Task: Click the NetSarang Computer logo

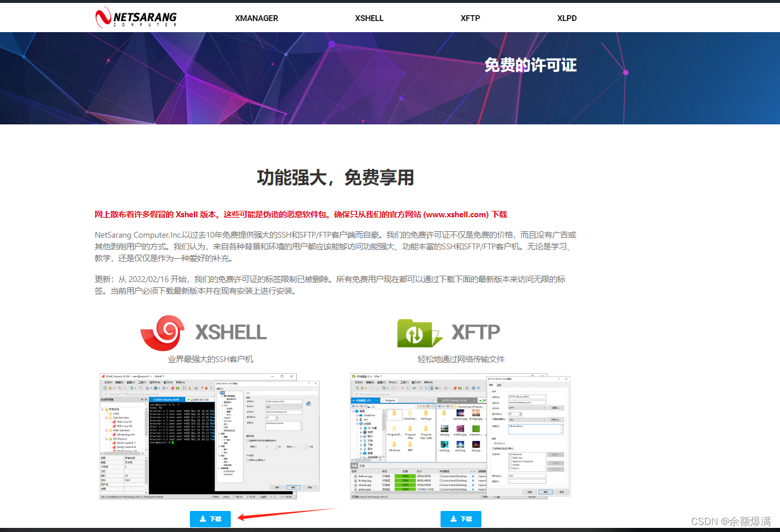Action: pyautogui.click(x=136, y=18)
